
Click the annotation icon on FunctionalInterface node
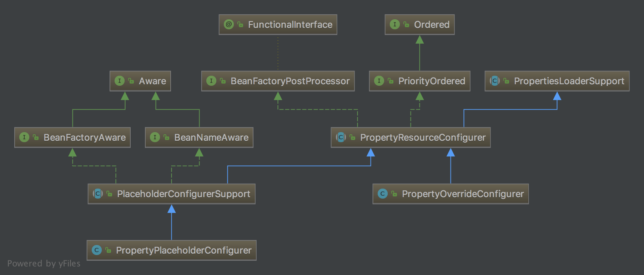pyautogui.click(x=228, y=24)
